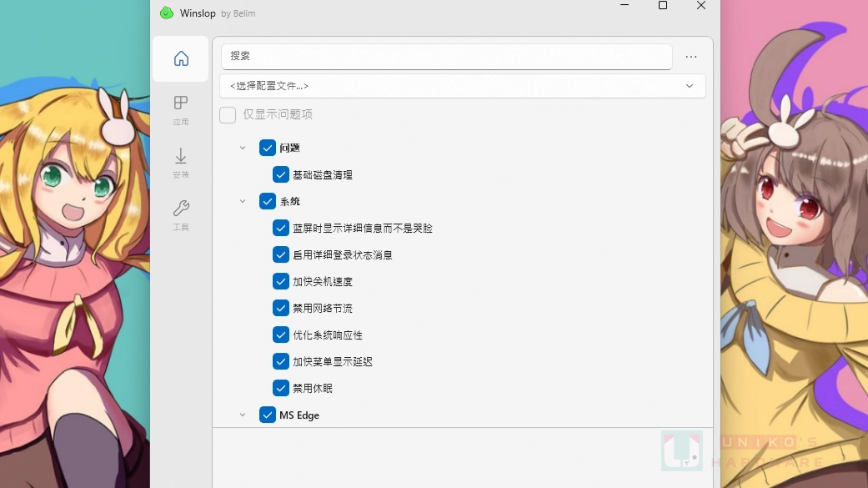This screenshot has height=488, width=868.
Task: Select the 禁用休眠 item text
Action: coord(313,388)
